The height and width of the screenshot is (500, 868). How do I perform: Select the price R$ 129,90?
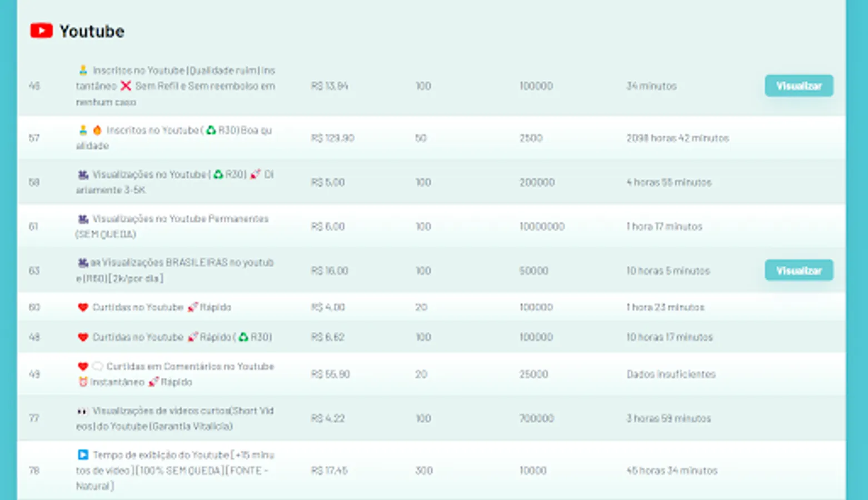[x=333, y=138]
